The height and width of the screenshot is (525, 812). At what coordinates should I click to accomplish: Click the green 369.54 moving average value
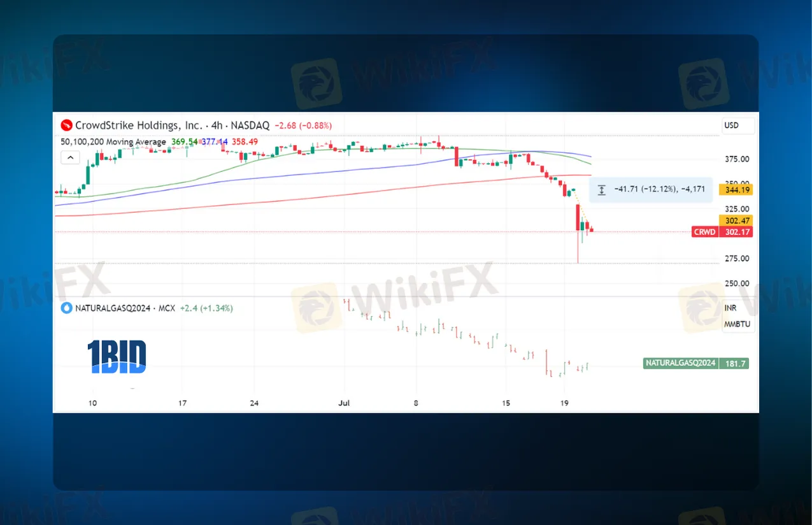[x=184, y=141]
